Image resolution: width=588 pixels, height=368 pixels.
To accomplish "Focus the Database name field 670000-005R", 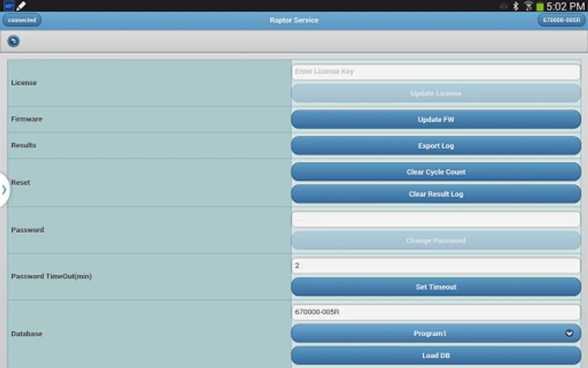I will 436,312.
